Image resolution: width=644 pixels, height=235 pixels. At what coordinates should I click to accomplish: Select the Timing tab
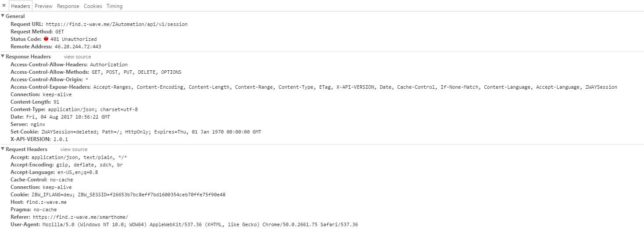tap(114, 6)
